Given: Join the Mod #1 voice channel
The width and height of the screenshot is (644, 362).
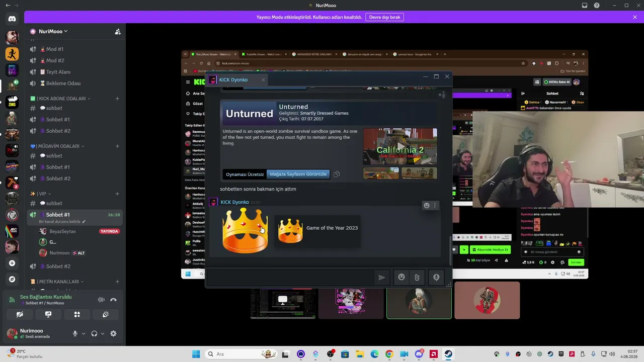Looking at the screenshot, I should (75, 49).
